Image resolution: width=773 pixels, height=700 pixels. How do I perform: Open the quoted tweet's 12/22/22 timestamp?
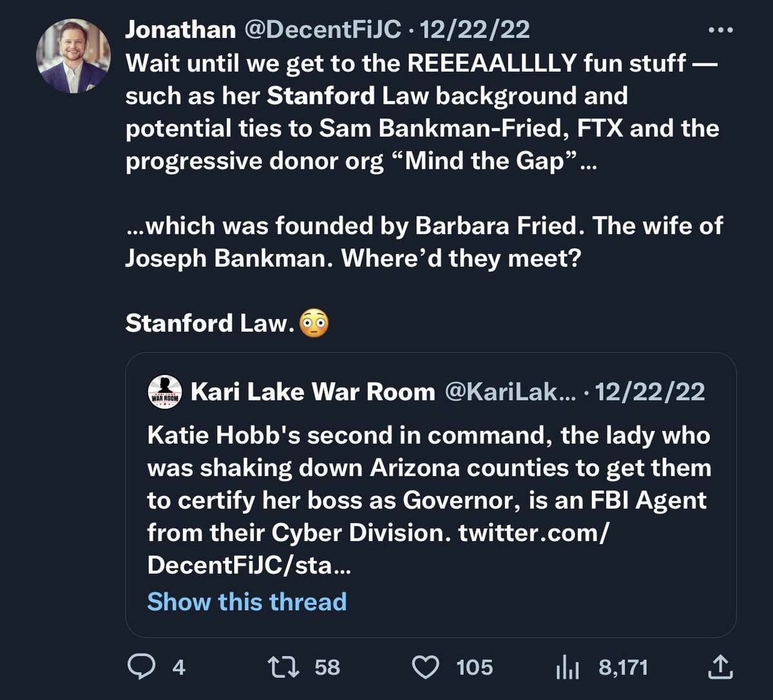click(x=651, y=392)
